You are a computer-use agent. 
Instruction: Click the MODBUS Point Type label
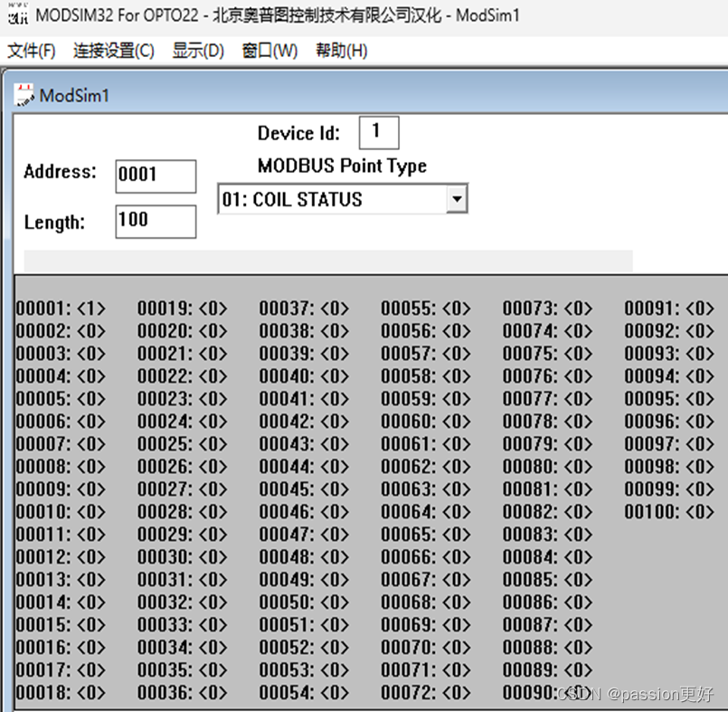[x=342, y=166]
